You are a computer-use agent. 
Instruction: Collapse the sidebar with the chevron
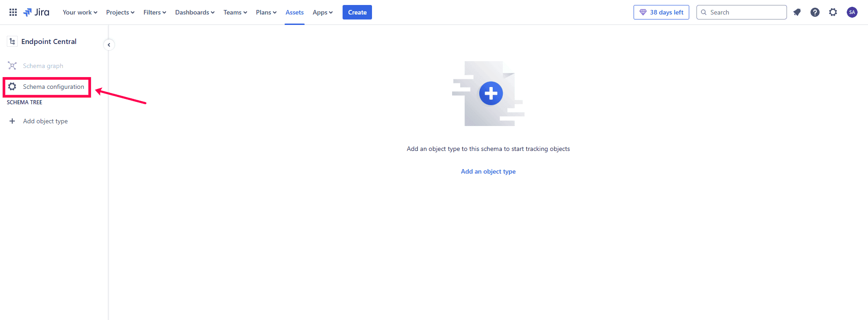click(109, 45)
